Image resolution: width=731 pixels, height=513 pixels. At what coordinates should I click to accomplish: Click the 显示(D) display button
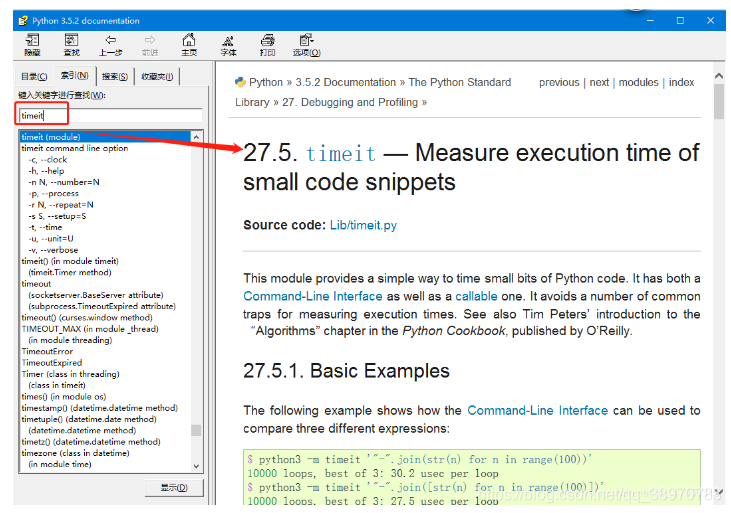coord(174,487)
